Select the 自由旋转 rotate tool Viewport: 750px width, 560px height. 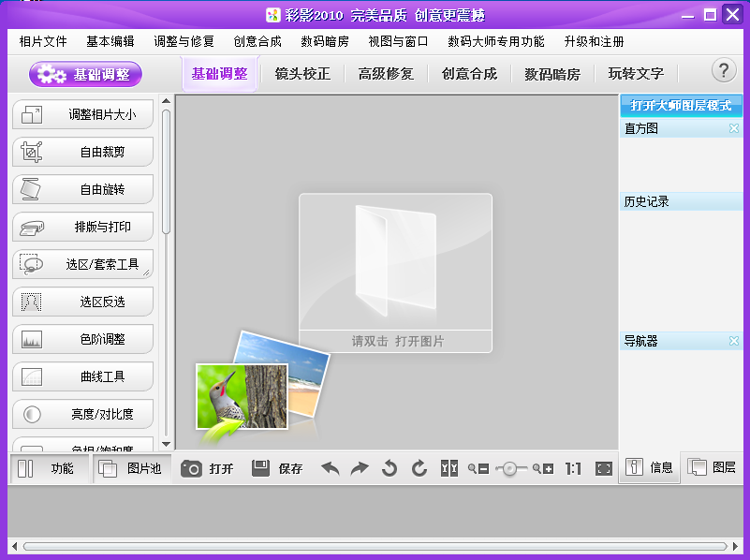[82, 189]
